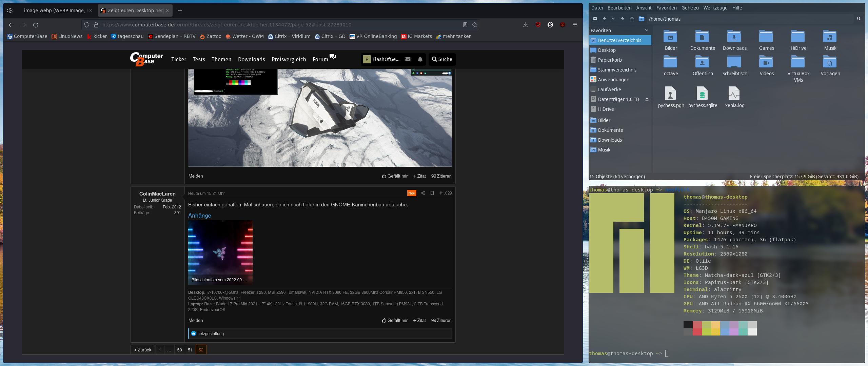The height and width of the screenshot is (366, 868).
Task: Go to forum page 51
Action: [x=190, y=350]
